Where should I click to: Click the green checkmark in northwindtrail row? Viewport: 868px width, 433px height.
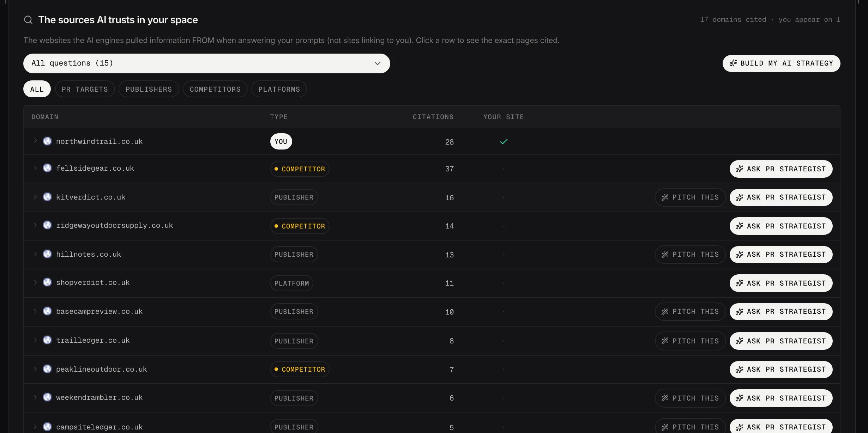point(504,141)
